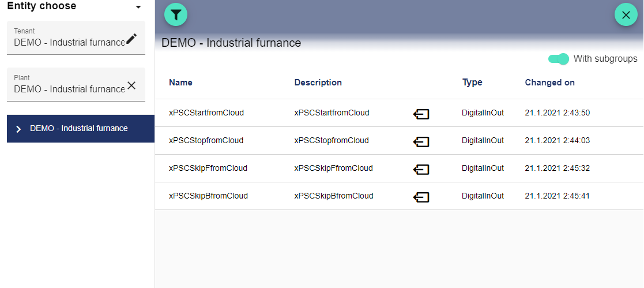
Task: Sort by Name column header
Action: (x=180, y=83)
